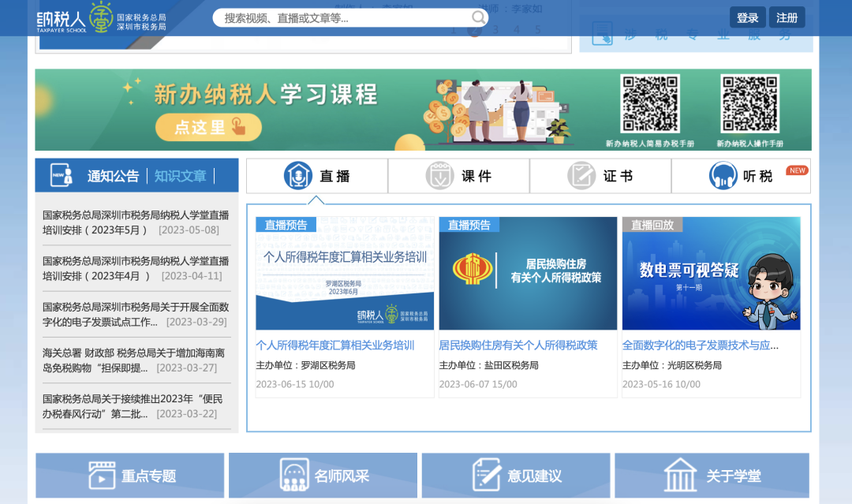Open 意见建议 via its note-and-pen icon
Screen dimensions: 852x504
(486, 475)
